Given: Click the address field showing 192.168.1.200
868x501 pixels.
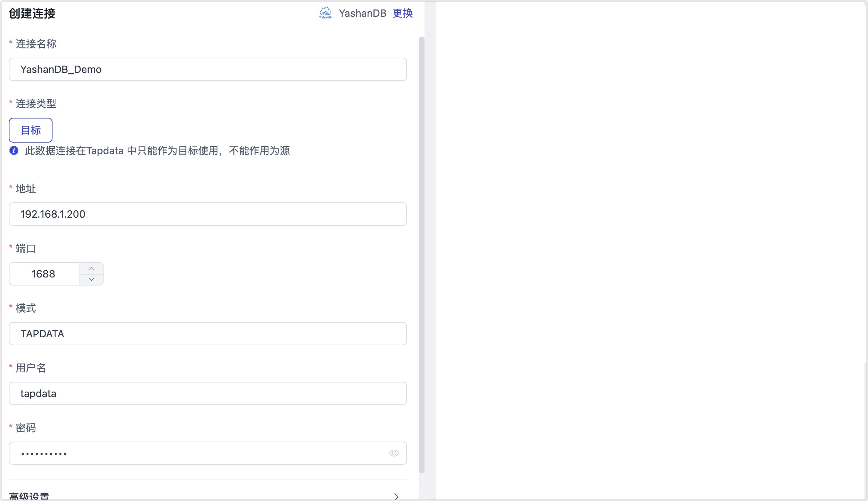Looking at the screenshot, I should pyautogui.click(x=208, y=214).
